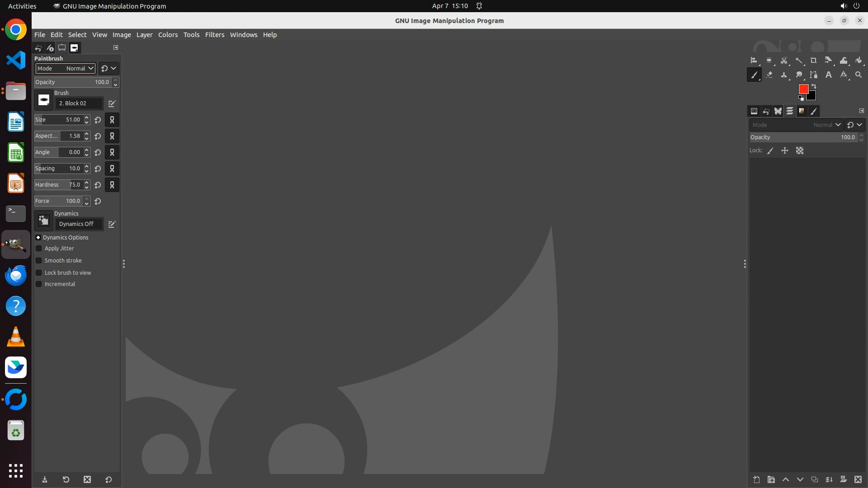Swap foreground and background colors
Screen dimensions: 868x488
coord(814,86)
